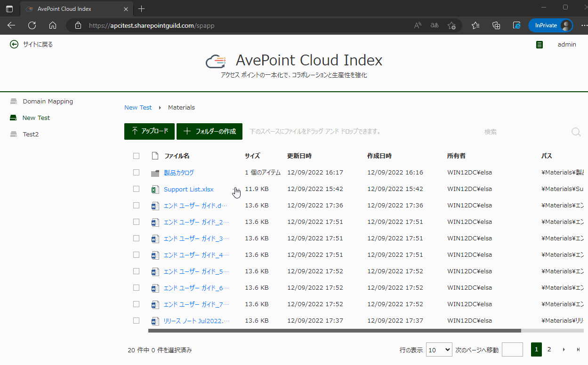Check the box for Support List.xlsx
The image size is (588, 365).
(137, 189)
